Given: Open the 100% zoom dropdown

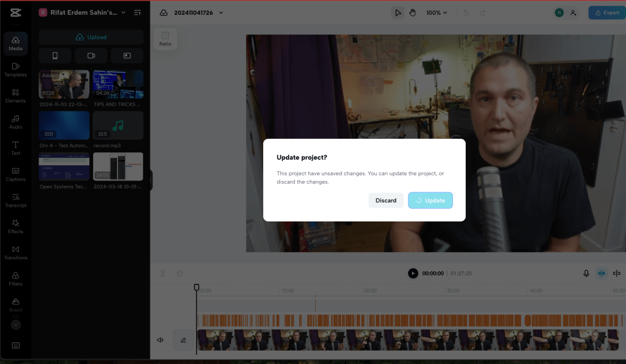Looking at the screenshot, I should point(436,13).
